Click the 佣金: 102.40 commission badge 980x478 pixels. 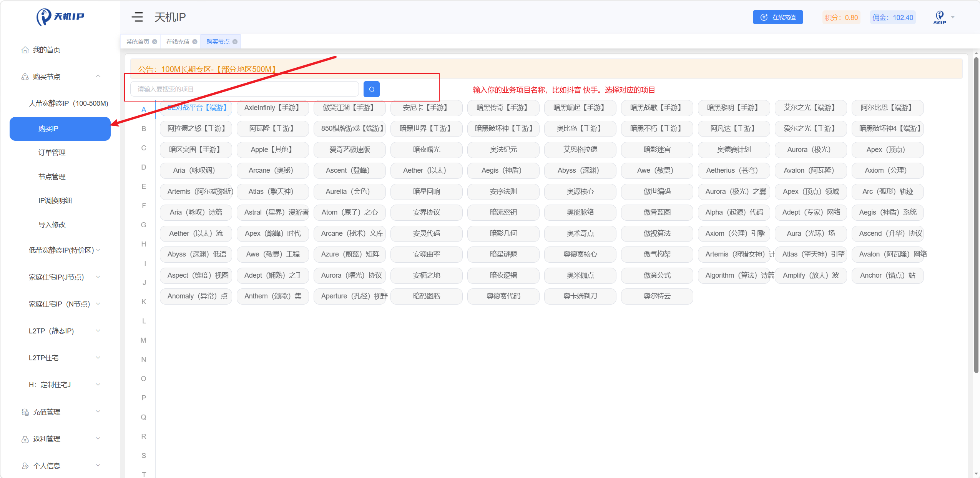pos(893,18)
